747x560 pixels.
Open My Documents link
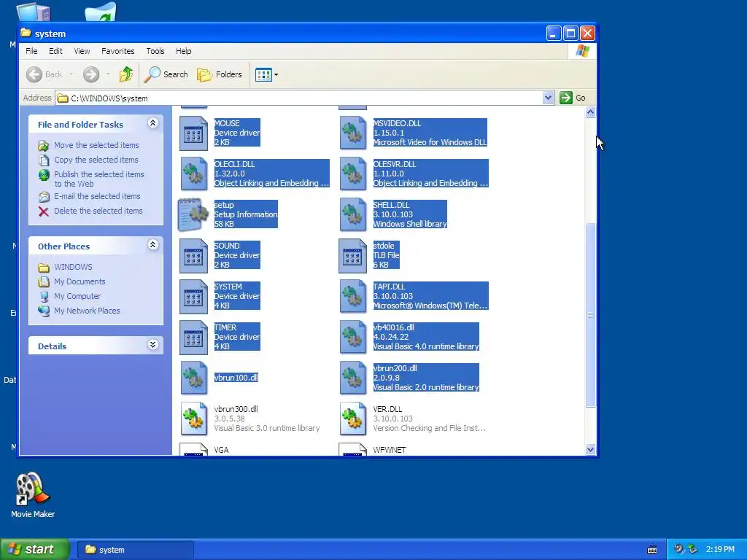tap(80, 282)
